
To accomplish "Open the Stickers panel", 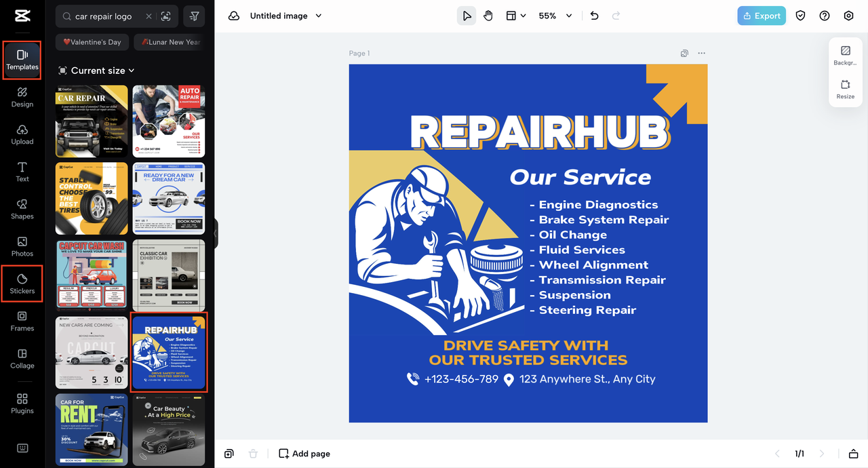I will [x=22, y=284].
